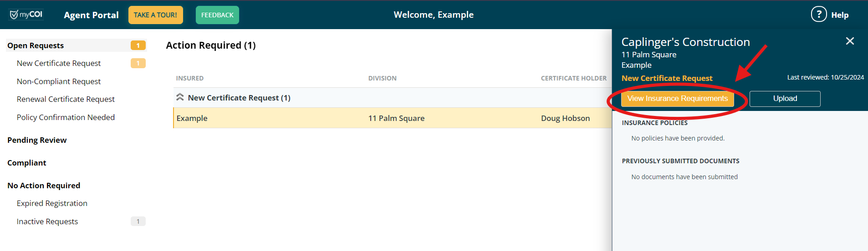Select the Example insured table row
Image resolution: width=868 pixels, height=251 pixels.
(392, 118)
